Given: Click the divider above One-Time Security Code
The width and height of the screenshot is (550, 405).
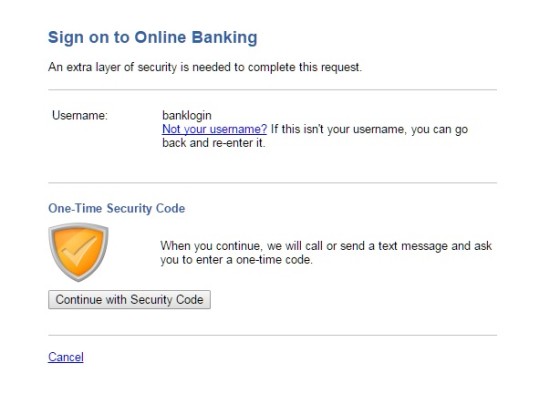Looking at the screenshot, I should [x=273, y=182].
